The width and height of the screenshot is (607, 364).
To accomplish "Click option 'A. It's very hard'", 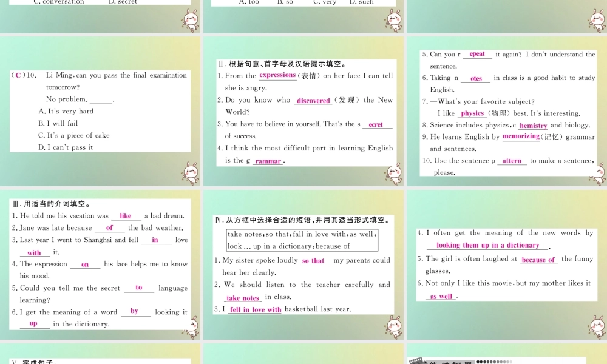I will coord(66,112).
